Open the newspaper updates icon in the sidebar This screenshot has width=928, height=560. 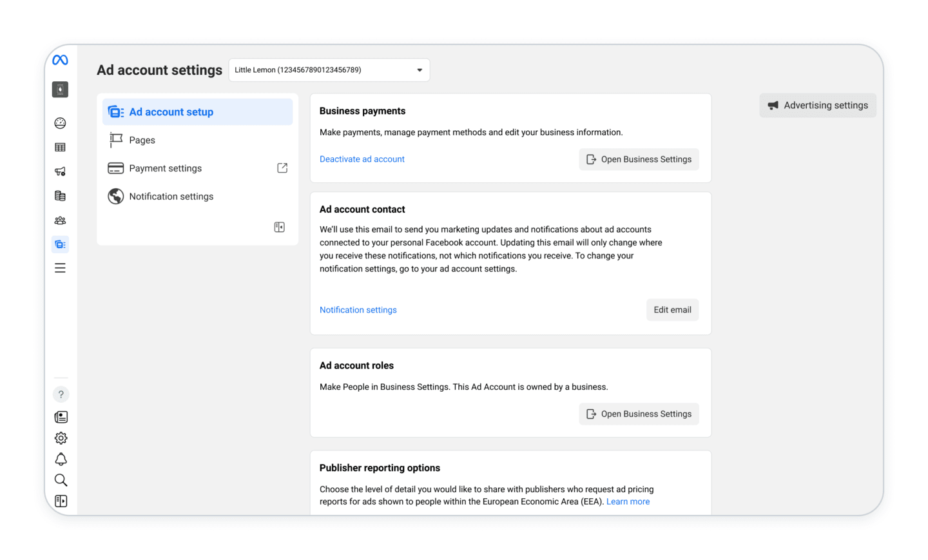coord(61,417)
